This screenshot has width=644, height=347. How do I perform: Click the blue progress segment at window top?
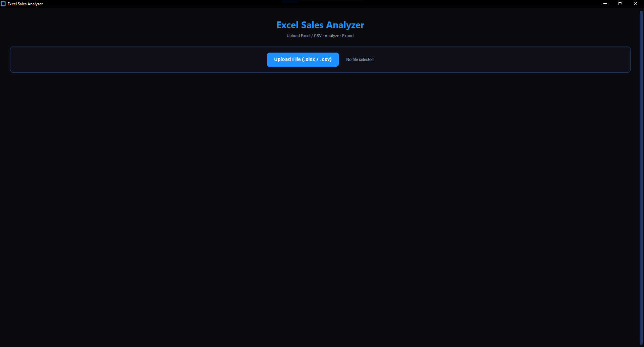point(290,0)
